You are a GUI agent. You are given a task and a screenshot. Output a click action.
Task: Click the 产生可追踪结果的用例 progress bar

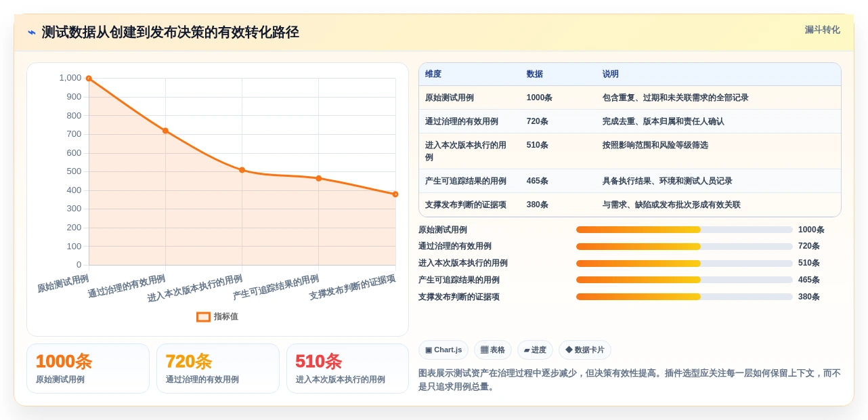685,280
